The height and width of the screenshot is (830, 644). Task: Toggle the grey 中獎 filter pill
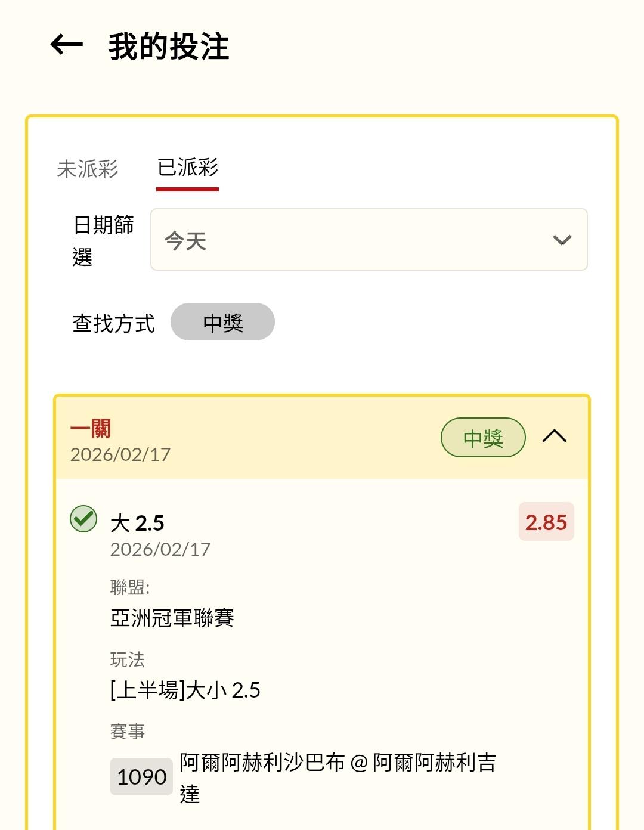pos(222,323)
